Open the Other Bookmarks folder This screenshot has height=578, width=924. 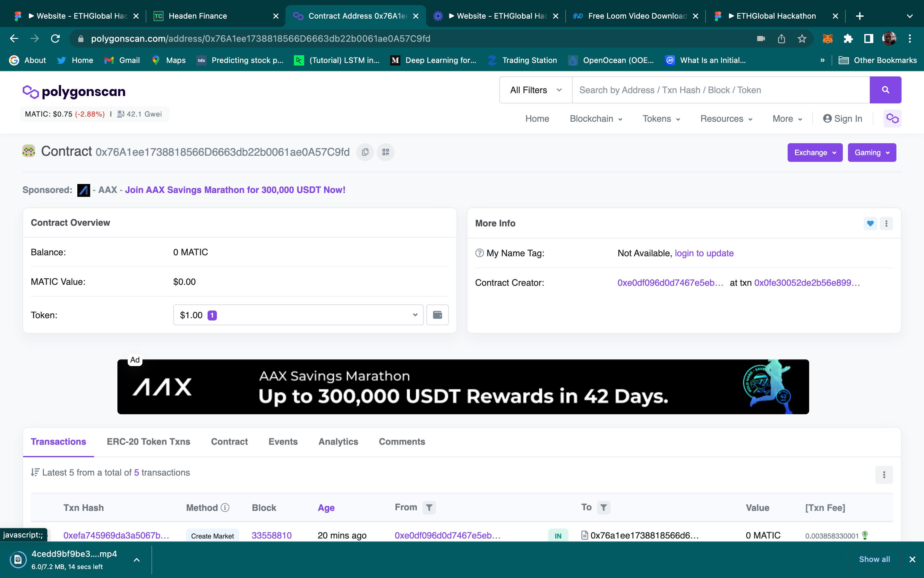(877, 60)
